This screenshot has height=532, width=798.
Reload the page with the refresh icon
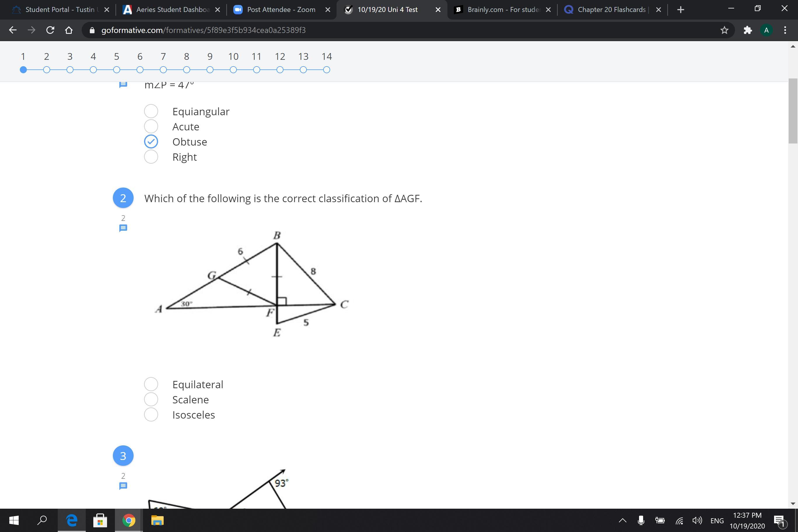(50, 30)
